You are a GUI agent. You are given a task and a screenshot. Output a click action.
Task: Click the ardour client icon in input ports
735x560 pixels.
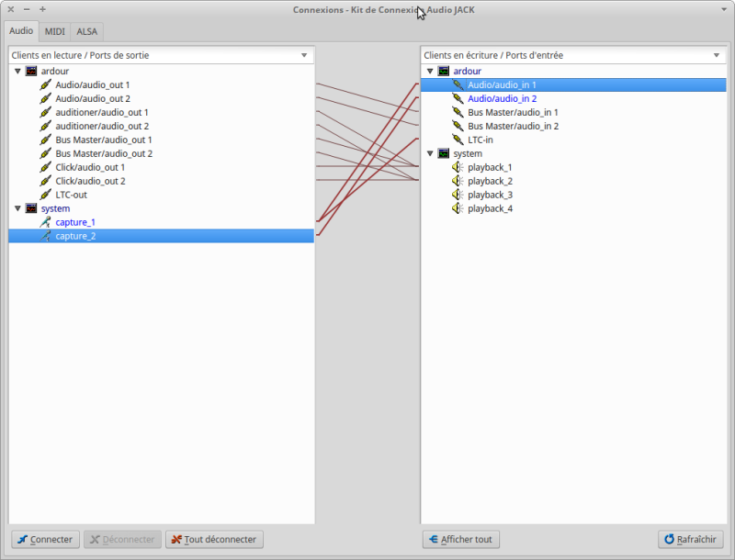point(444,72)
